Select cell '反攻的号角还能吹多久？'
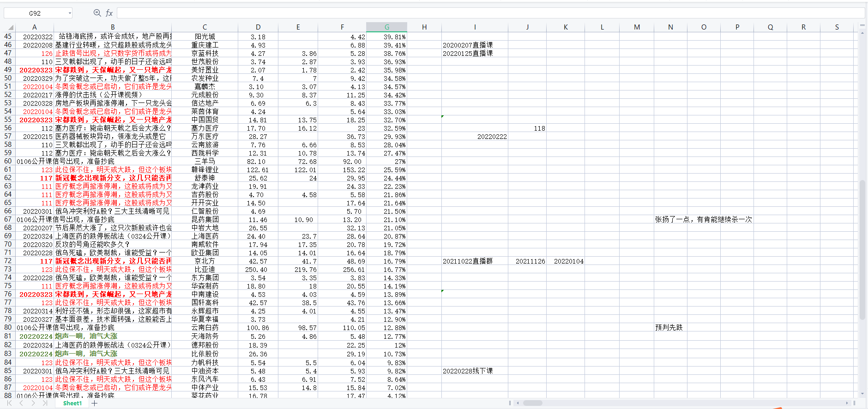The width and height of the screenshot is (868, 409). 113,244
